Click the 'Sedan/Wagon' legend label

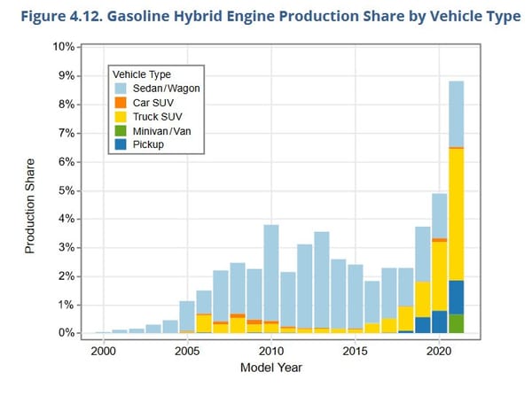point(167,89)
